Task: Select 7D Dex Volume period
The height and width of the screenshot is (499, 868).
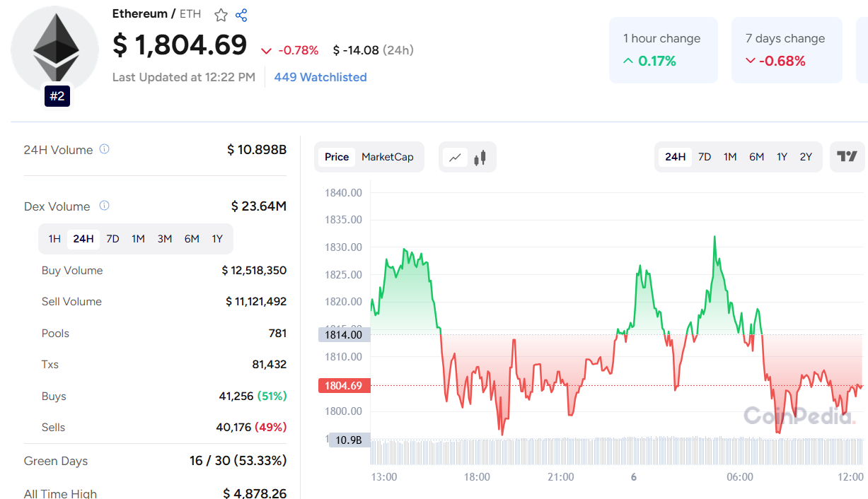Action: [x=112, y=239]
